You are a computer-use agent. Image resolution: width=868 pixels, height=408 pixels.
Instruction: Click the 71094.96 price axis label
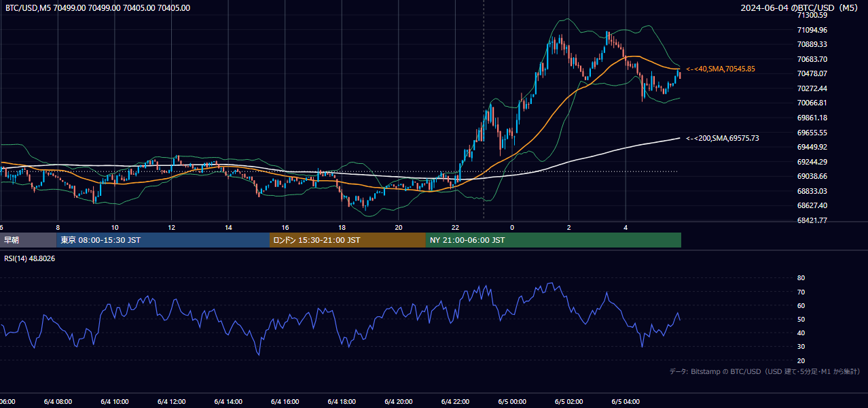(x=812, y=30)
